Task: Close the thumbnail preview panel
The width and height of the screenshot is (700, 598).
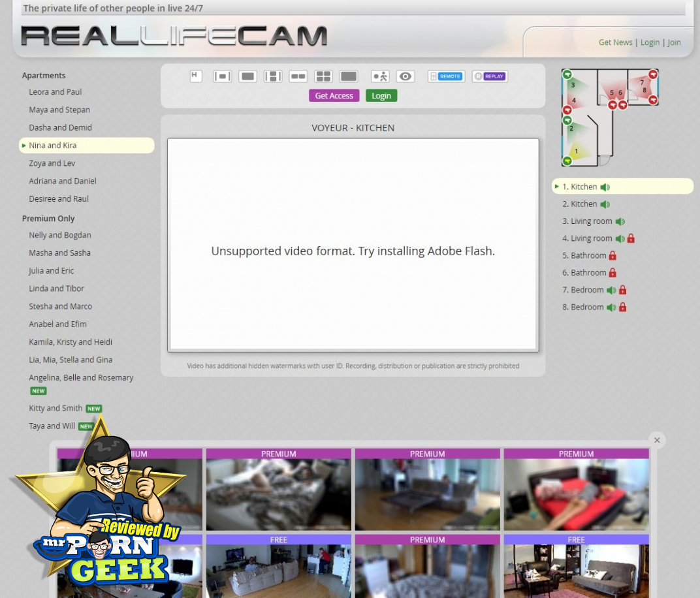Action: point(657,440)
